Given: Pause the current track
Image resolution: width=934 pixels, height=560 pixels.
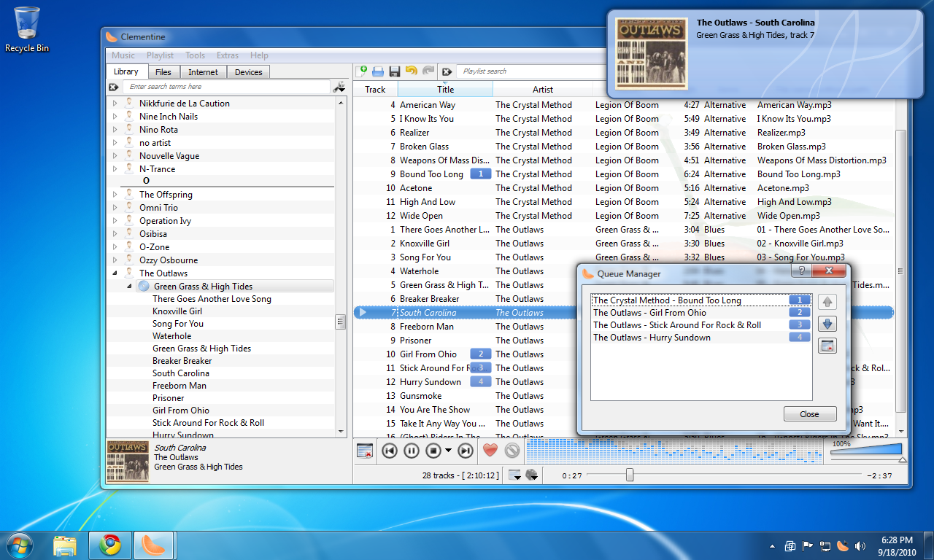Looking at the screenshot, I should [412, 451].
